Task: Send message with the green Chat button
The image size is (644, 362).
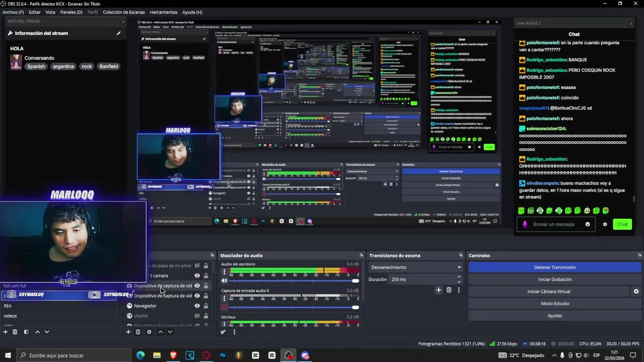Action: (x=622, y=224)
